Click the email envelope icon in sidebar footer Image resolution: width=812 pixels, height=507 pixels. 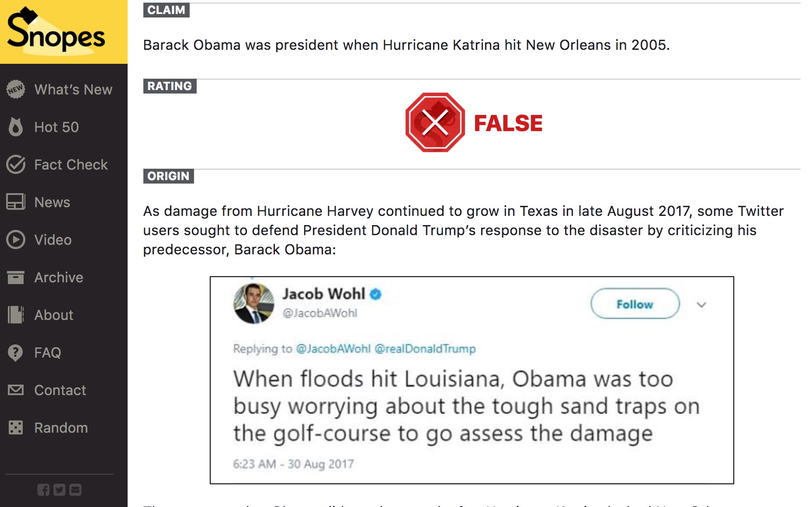pos(76,490)
